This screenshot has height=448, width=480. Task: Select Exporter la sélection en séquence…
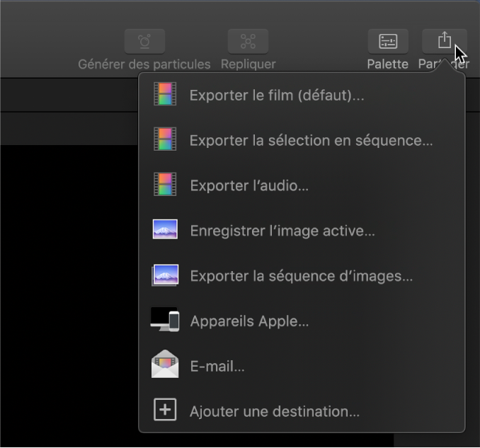[x=311, y=140]
